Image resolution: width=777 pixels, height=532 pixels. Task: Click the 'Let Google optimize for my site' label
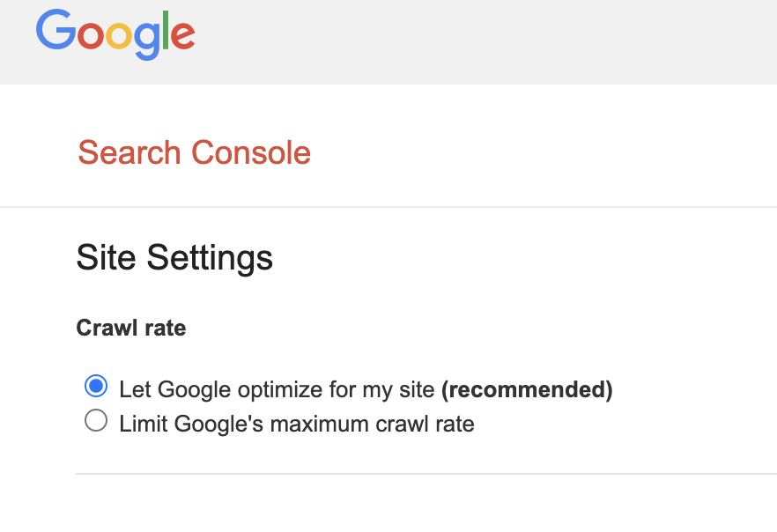(277, 390)
